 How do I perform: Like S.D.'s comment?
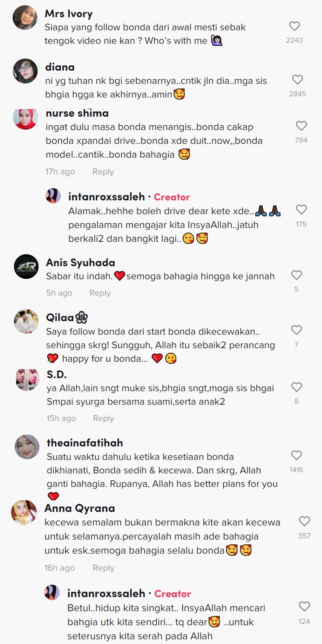[296, 387]
